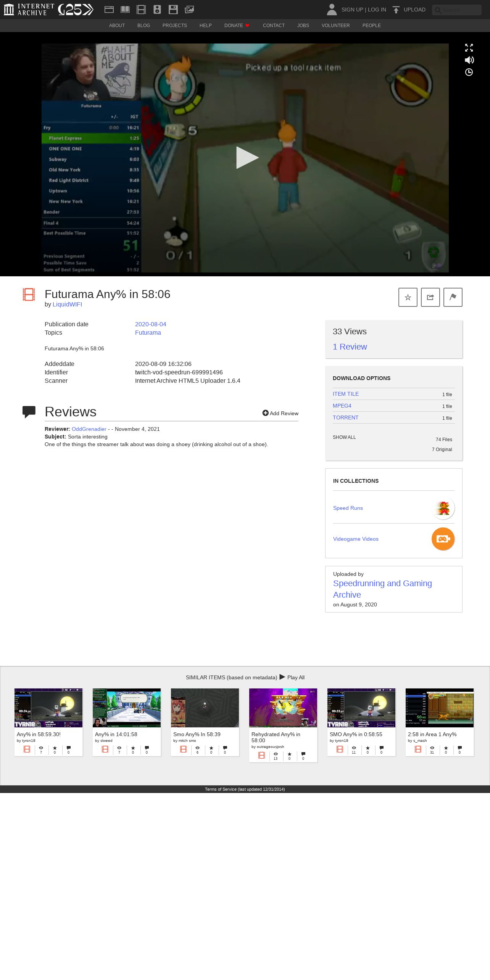Open the JOBS menu item
This screenshot has width=490, height=980.
click(x=303, y=26)
